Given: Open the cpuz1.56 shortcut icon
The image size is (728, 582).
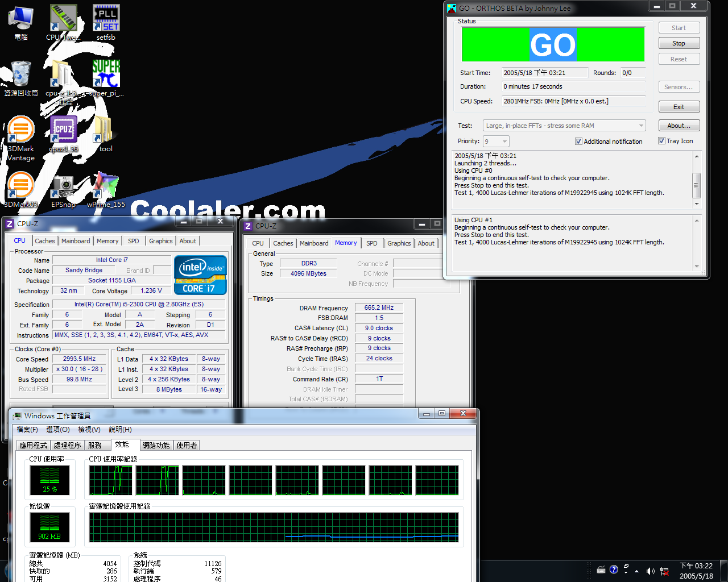Looking at the screenshot, I should pyautogui.click(x=63, y=134).
